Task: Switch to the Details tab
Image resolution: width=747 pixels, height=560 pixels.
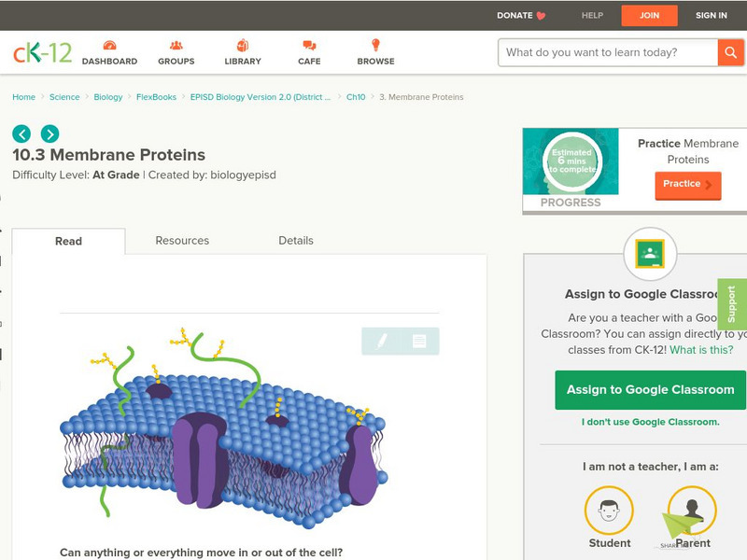Action: [x=296, y=241]
